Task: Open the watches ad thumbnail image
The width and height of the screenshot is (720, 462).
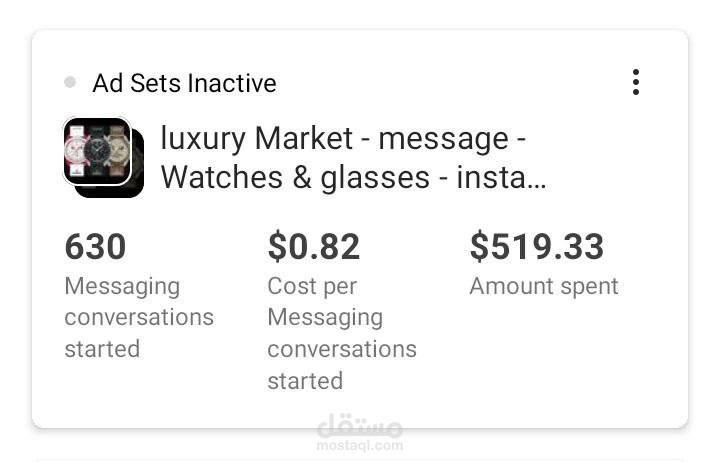Action: tap(97, 151)
